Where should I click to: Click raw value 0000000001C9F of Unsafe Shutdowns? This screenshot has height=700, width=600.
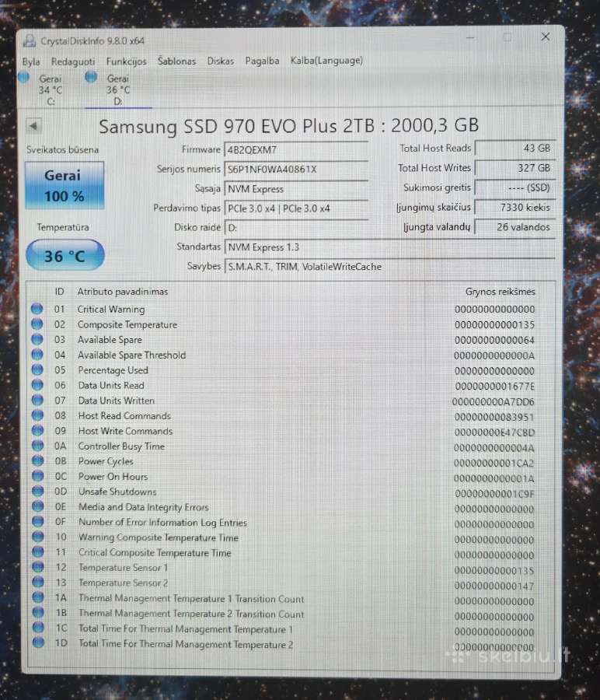(494, 494)
